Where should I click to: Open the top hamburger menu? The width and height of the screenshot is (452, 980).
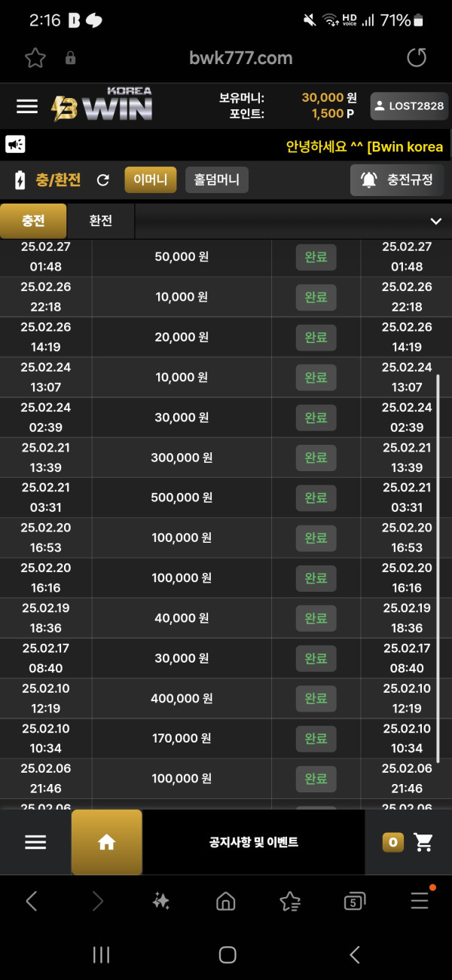pos(27,106)
